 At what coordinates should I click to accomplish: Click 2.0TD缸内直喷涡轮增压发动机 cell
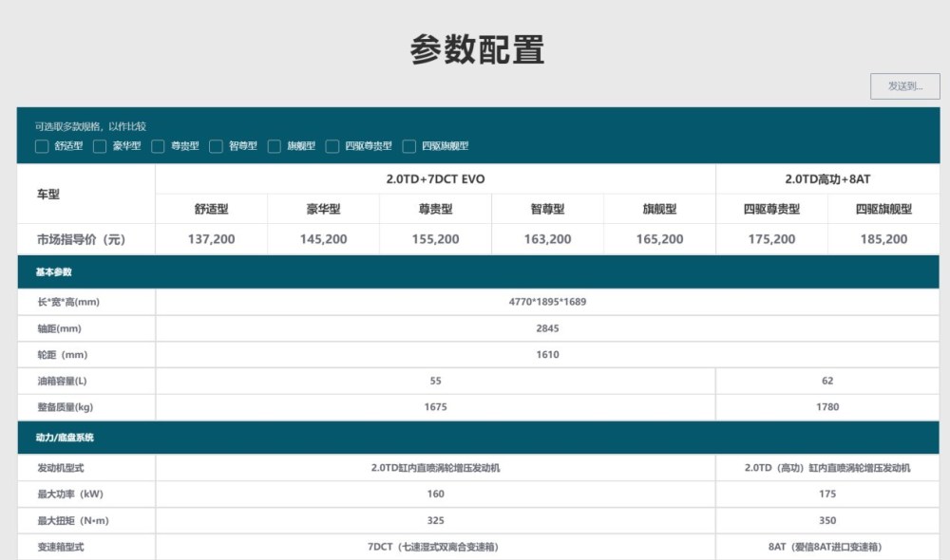(x=436, y=468)
